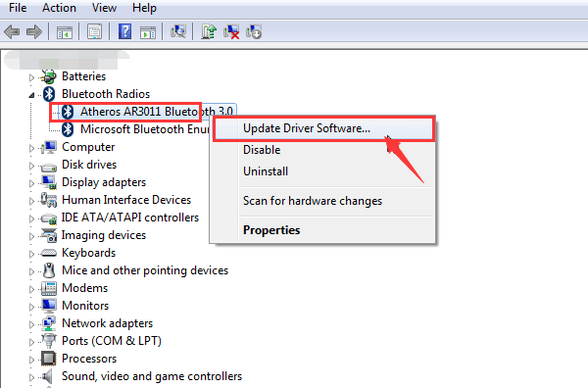Expand the Network adapters node arrow
The height and width of the screenshot is (388, 588).
31,324
